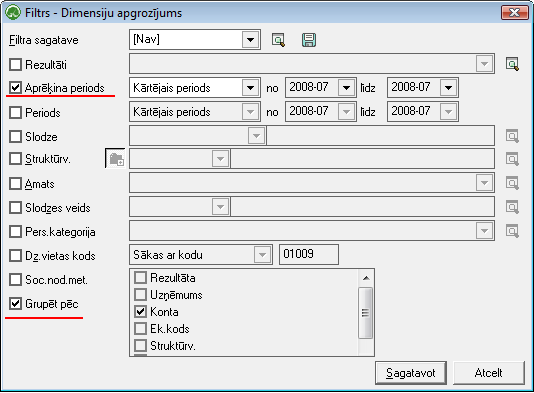Viewport: 534px width, 393px height.
Task: Open the Sākas ar kodu dropdown
Action: (x=262, y=255)
